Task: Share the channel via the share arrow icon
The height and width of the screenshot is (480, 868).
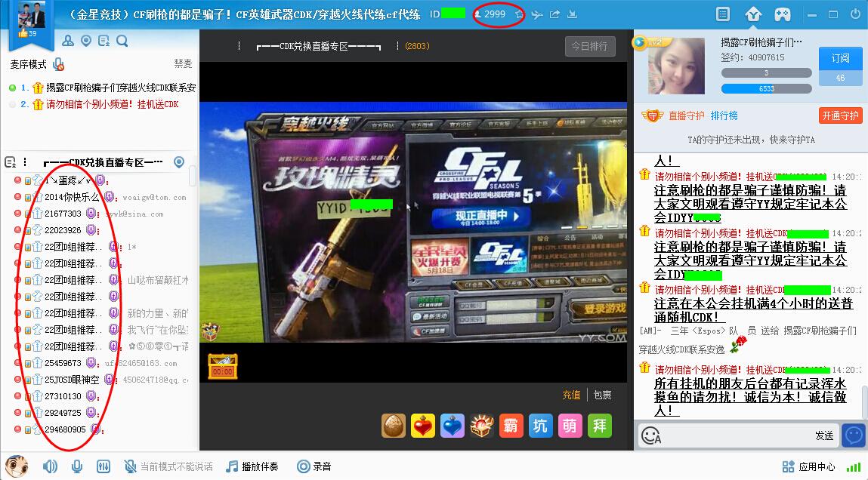Action: (x=554, y=14)
